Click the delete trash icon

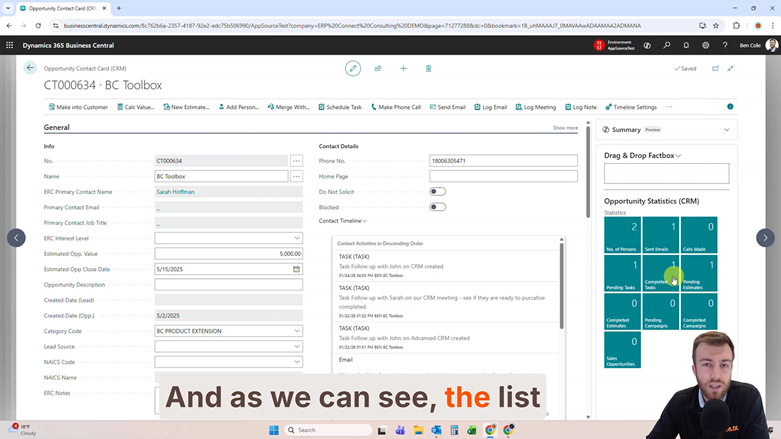tap(428, 68)
